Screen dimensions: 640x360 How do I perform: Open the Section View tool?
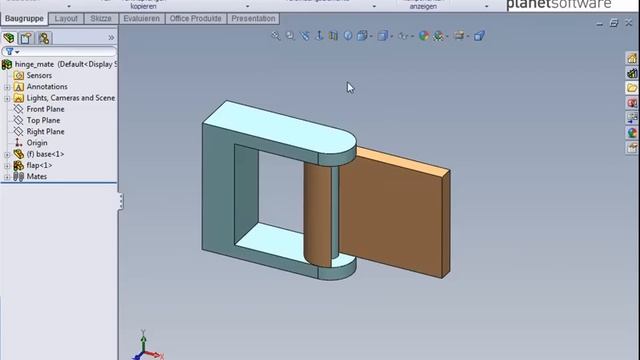coord(333,36)
